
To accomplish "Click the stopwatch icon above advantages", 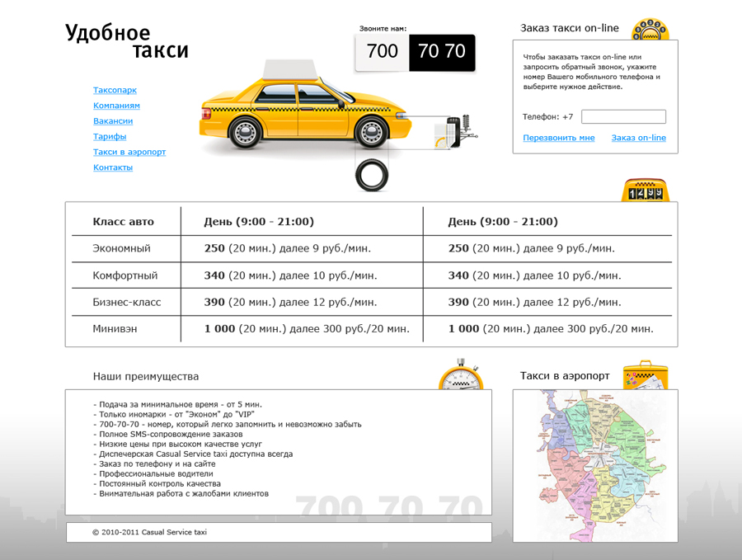I will (x=461, y=374).
